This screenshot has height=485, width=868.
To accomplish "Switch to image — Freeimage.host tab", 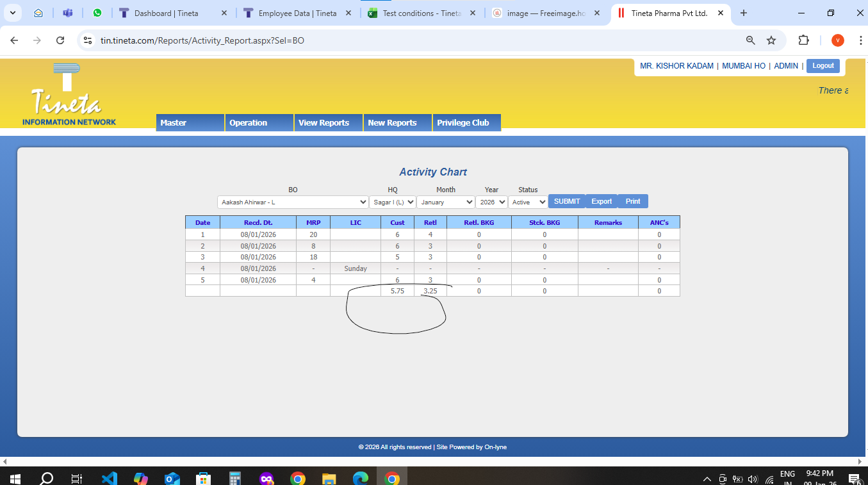I will (x=546, y=13).
